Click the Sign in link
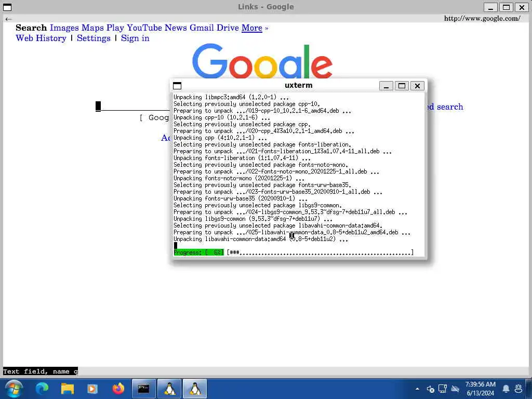Image resolution: width=532 pixels, height=399 pixels. pos(135,38)
